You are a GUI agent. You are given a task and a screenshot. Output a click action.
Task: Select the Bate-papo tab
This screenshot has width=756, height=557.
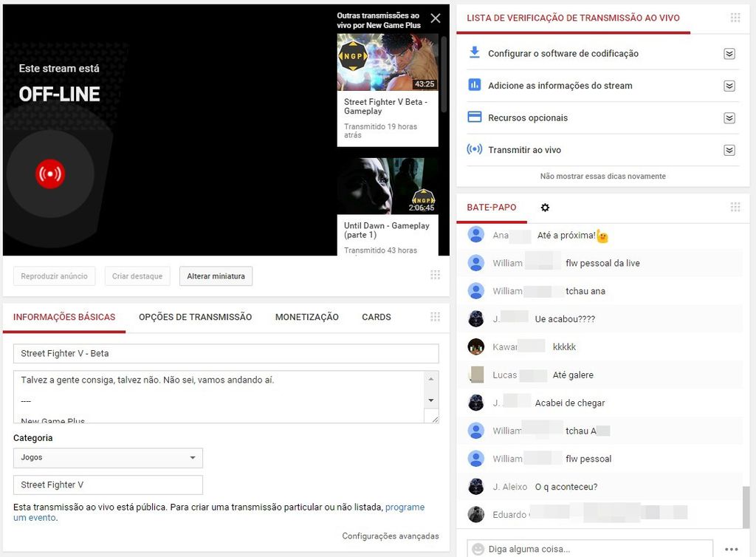[491, 208]
